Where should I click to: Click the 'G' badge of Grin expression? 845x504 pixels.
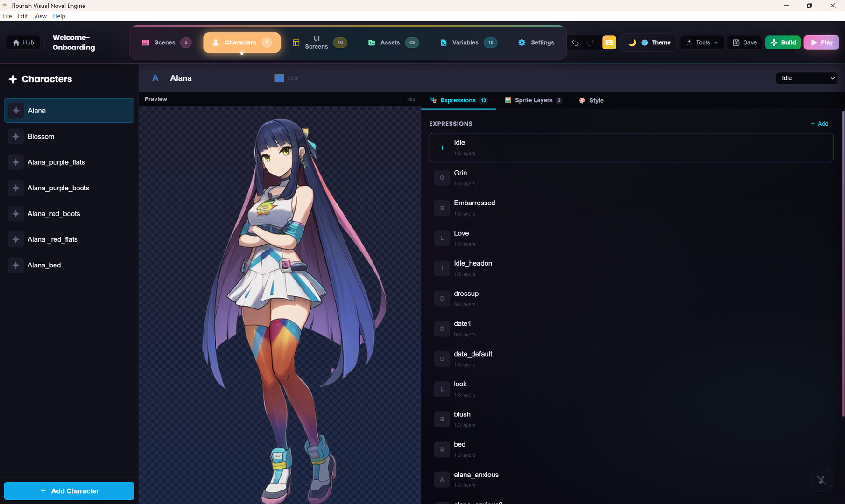click(x=442, y=178)
